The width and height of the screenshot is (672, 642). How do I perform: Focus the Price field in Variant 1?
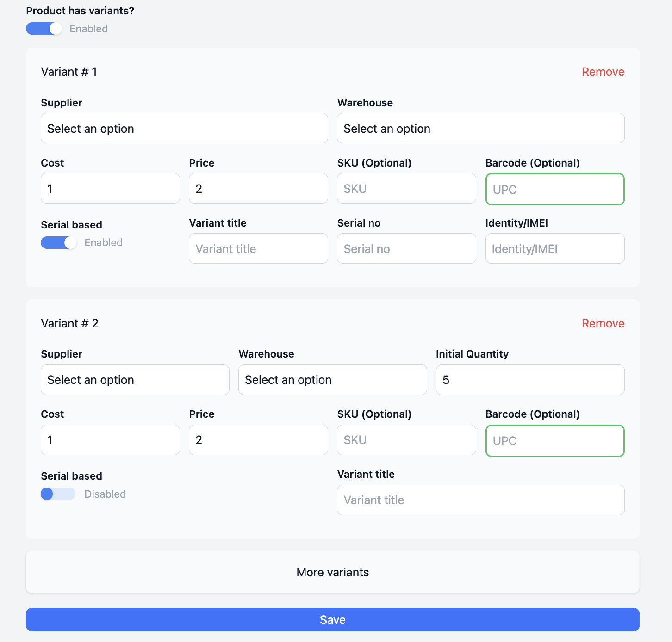258,189
